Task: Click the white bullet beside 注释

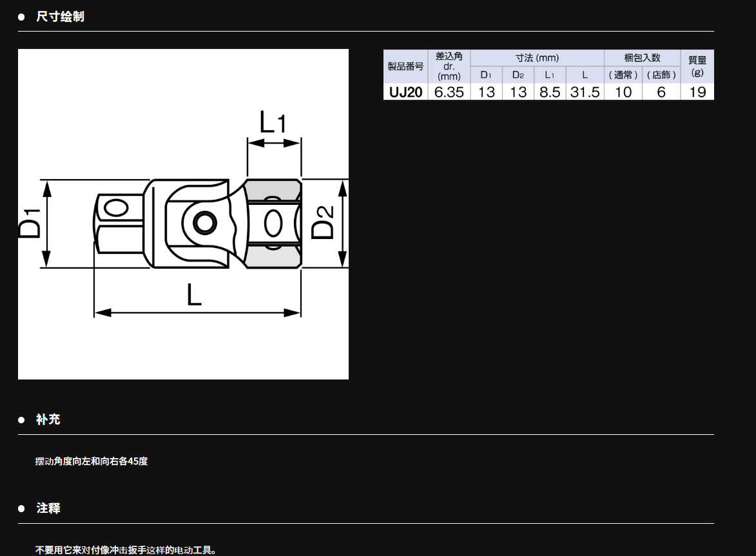Action: [21, 509]
